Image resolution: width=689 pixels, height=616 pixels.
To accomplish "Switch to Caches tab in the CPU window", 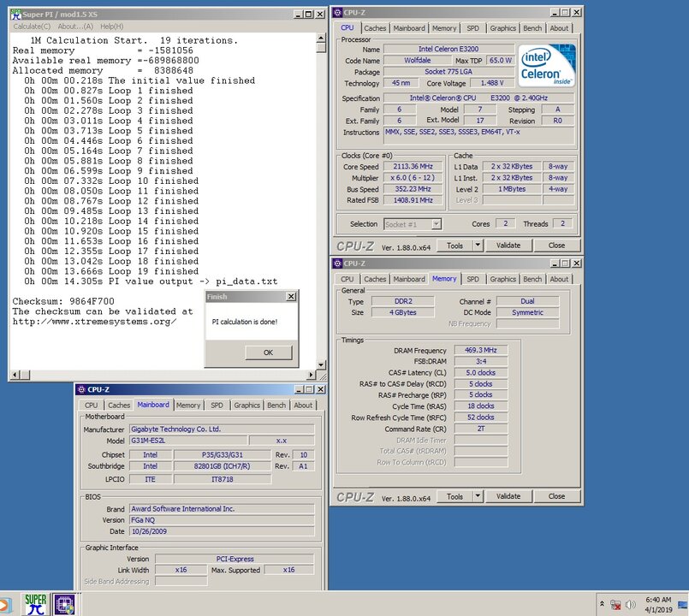I will (375, 28).
